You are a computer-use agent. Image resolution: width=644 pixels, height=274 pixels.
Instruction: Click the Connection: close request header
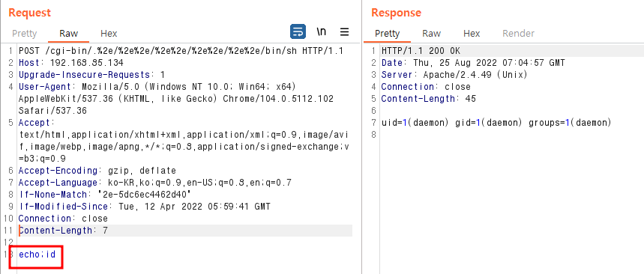click(63, 218)
